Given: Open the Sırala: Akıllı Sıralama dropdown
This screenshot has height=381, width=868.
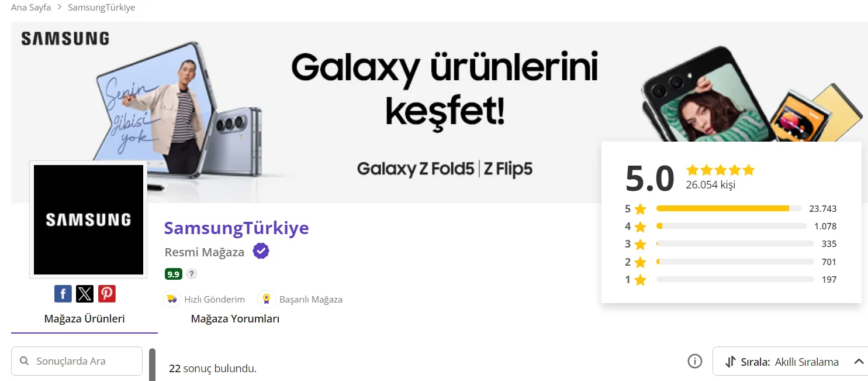Looking at the screenshot, I should click(790, 361).
